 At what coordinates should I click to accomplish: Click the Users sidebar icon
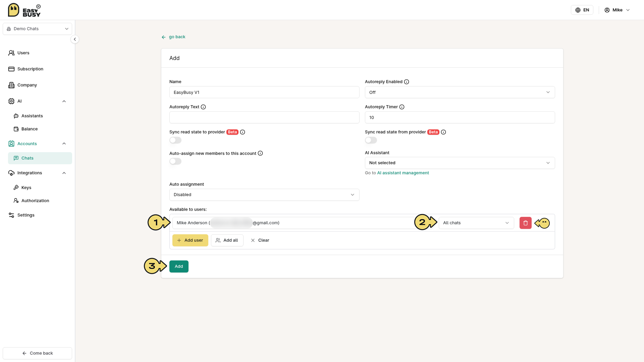(11, 53)
